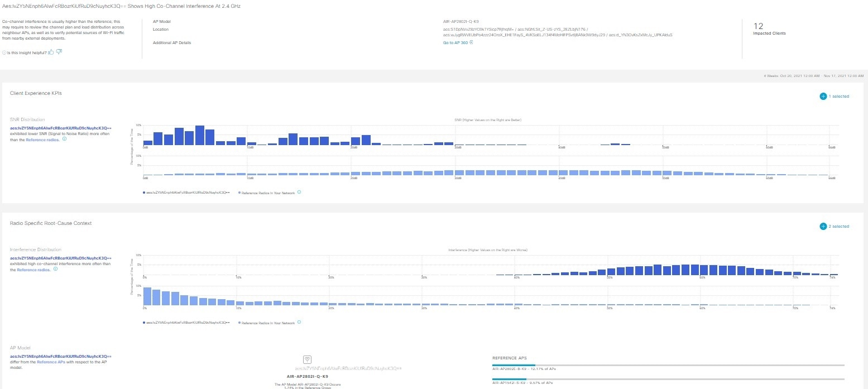Click the thumbs down feedback icon
The image size is (868, 389).
coord(58,51)
